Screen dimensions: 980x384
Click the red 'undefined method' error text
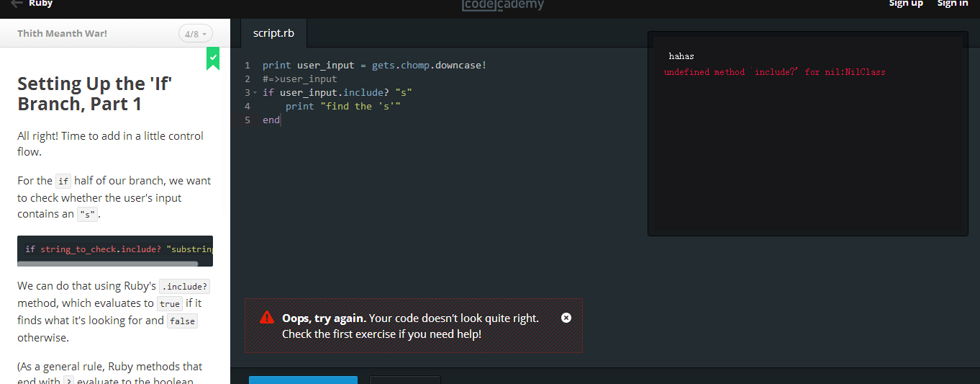(x=774, y=72)
